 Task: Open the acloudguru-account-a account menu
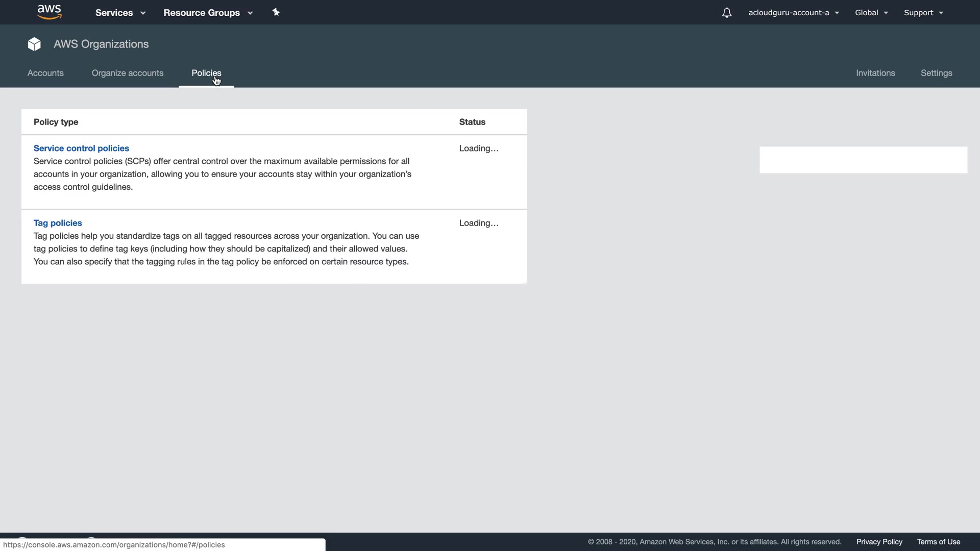coord(794,13)
